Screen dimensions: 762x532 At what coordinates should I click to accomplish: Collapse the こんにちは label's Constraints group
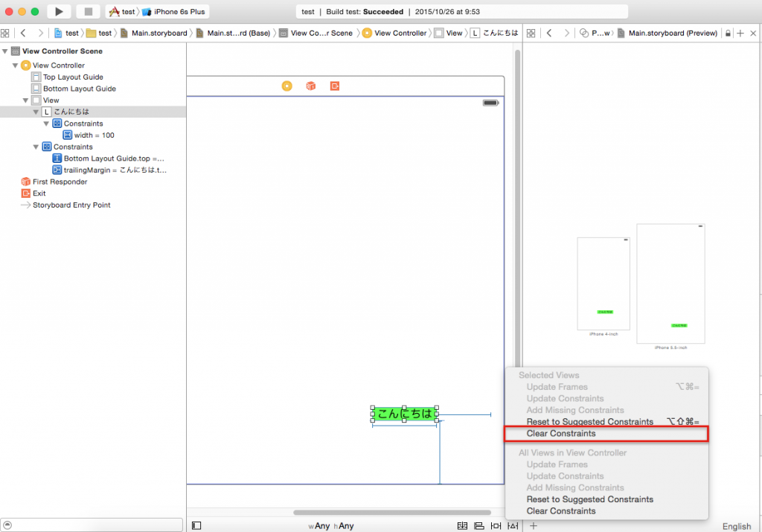click(46, 124)
